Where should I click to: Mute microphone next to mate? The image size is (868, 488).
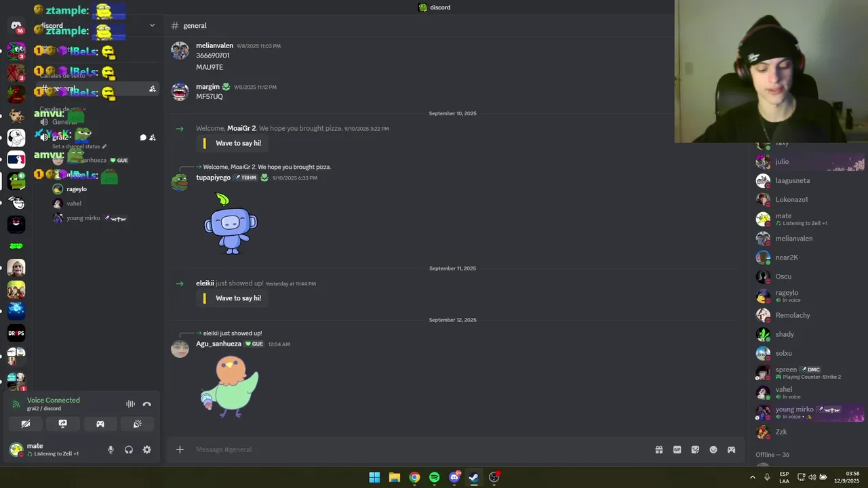pyautogui.click(x=111, y=449)
